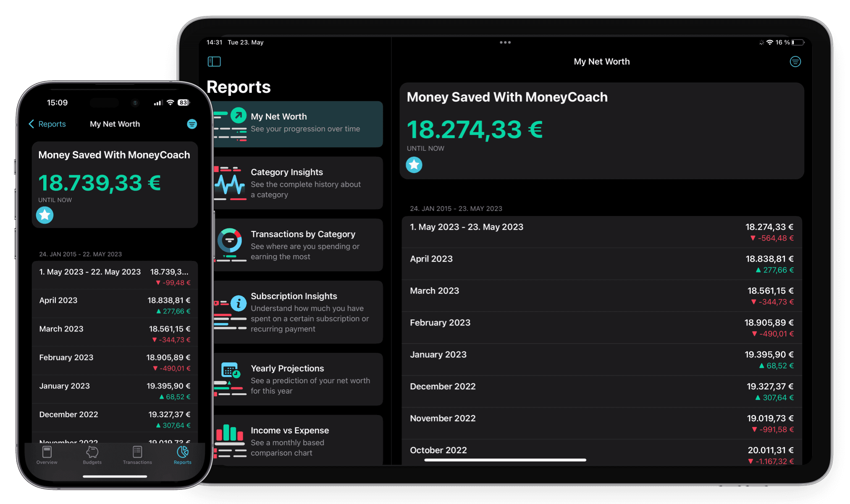The width and height of the screenshot is (850, 504).
Task: Open the filter icon on My Net Worth screen
Action: [795, 61]
